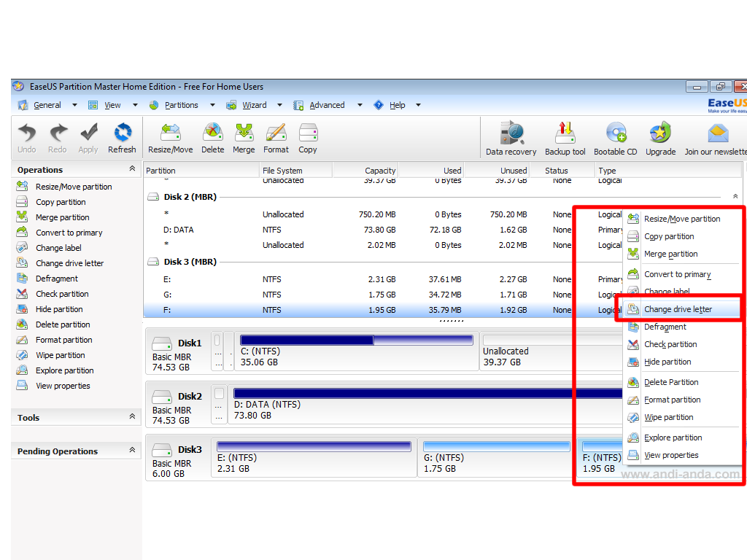Choose Resize/Move partition in context menu
The height and width of the screenshot is (560, 747).
[682, 219]
